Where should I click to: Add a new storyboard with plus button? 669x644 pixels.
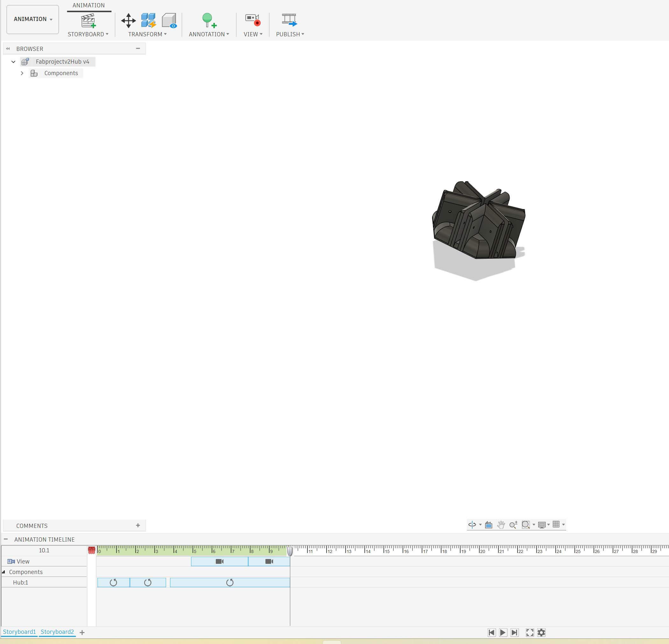82,633
